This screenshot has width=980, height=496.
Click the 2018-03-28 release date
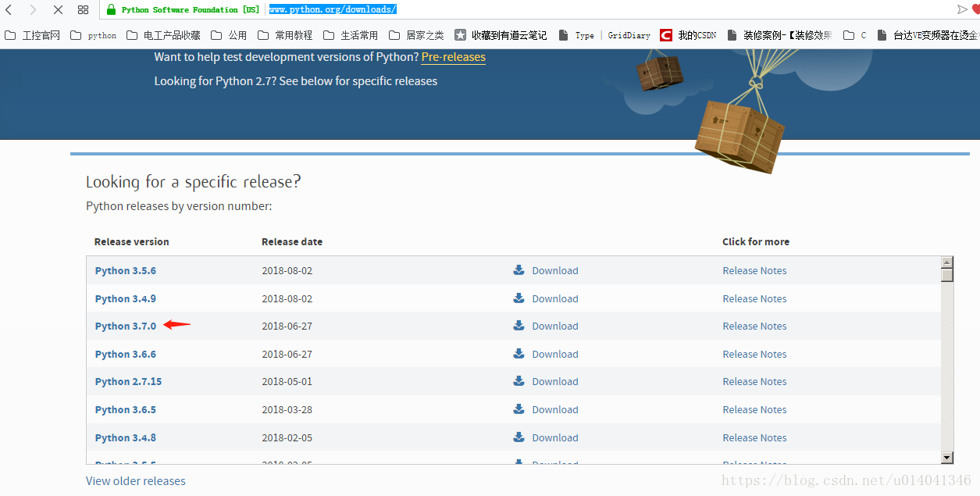(287, 410)
